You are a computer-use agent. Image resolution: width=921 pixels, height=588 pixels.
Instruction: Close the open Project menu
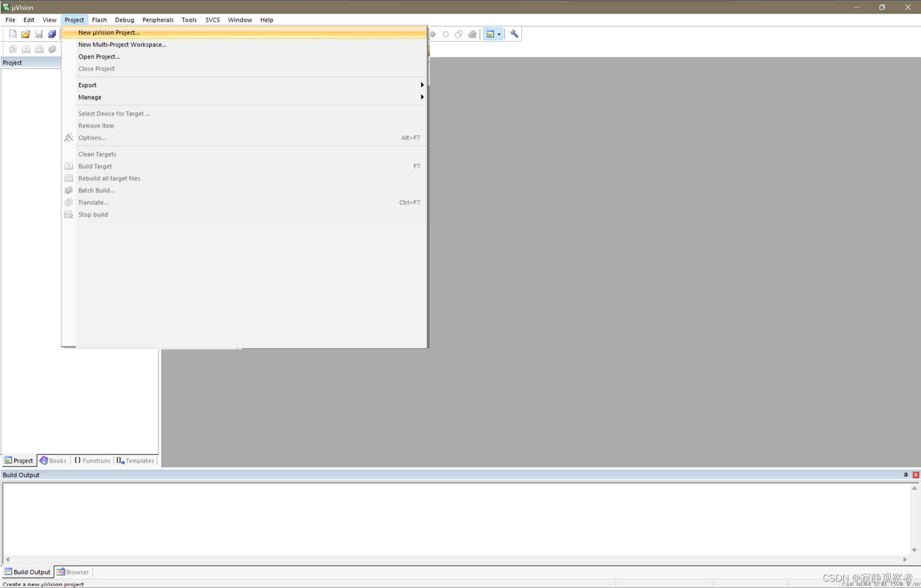tap(74, 20)
